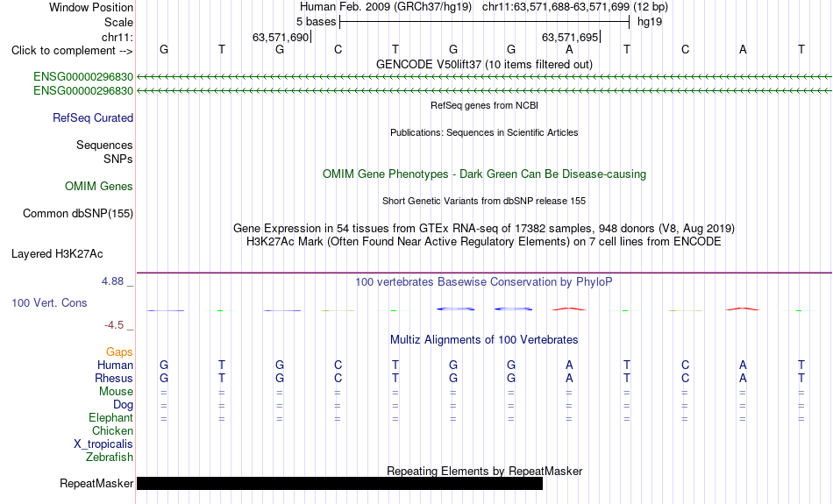
Task: Open the 'GENCODE V50lift37 (10 items filtered out)' track title
Action: [484, 64]
